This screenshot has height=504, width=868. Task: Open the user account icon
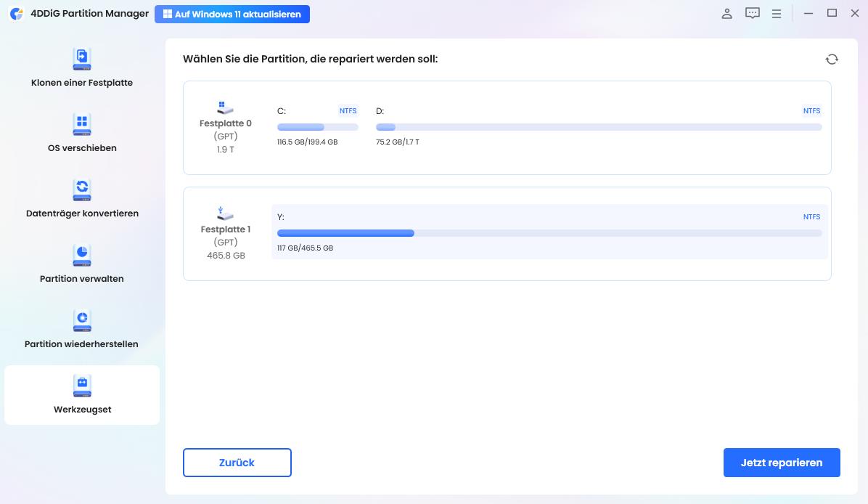pos(726,14)
